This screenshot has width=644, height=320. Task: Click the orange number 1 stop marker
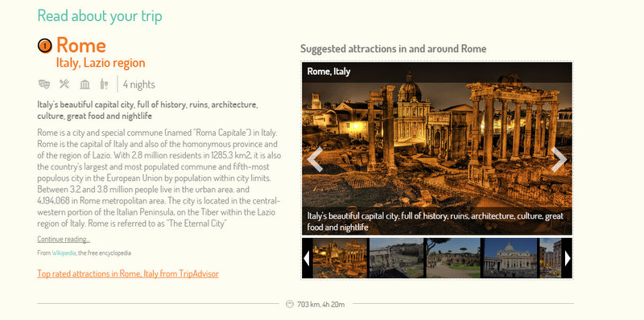(45, 46)
